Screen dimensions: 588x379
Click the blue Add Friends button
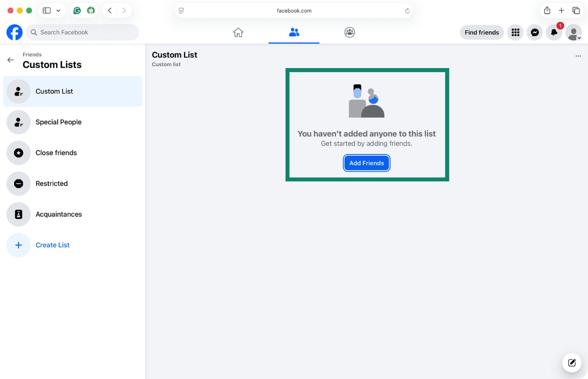coord(366,163)
